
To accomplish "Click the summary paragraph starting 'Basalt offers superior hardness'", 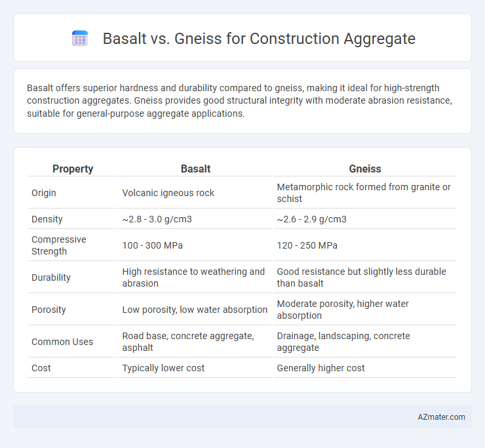I will tap(239, 100).
